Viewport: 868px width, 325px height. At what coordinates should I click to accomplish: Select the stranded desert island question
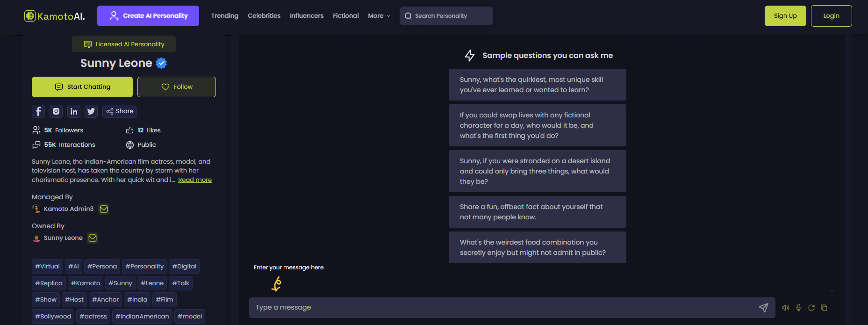coord(538,171)
